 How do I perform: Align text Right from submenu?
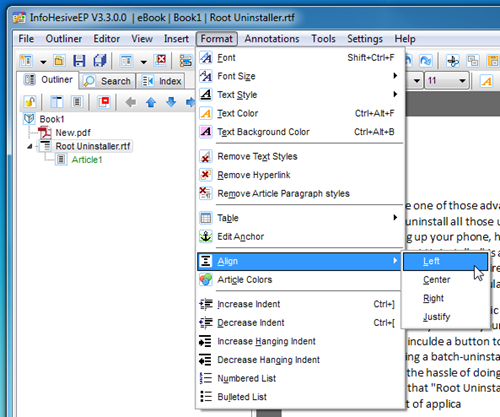445,298
